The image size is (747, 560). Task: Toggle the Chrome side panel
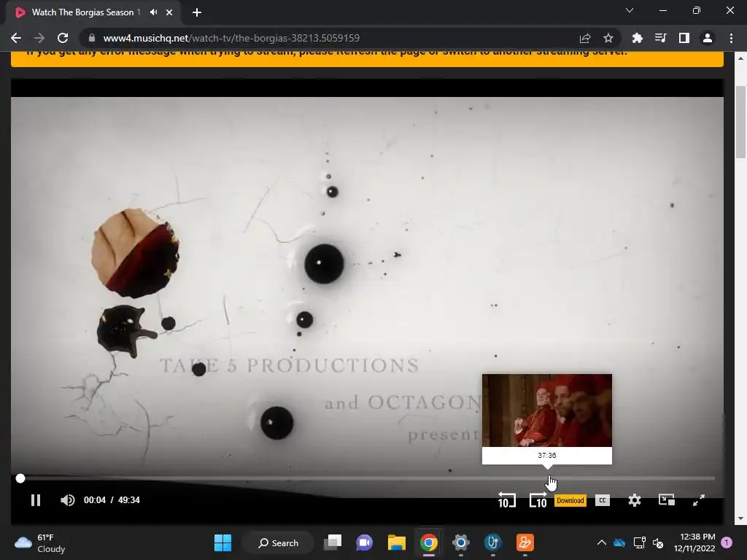684,38
